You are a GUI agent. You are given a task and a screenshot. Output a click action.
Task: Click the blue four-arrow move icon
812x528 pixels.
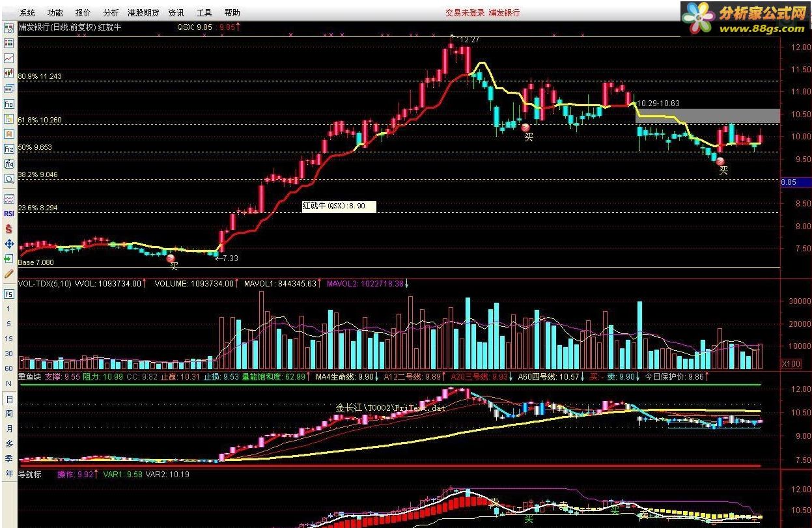pyautogui.click(x=9, y=243)
